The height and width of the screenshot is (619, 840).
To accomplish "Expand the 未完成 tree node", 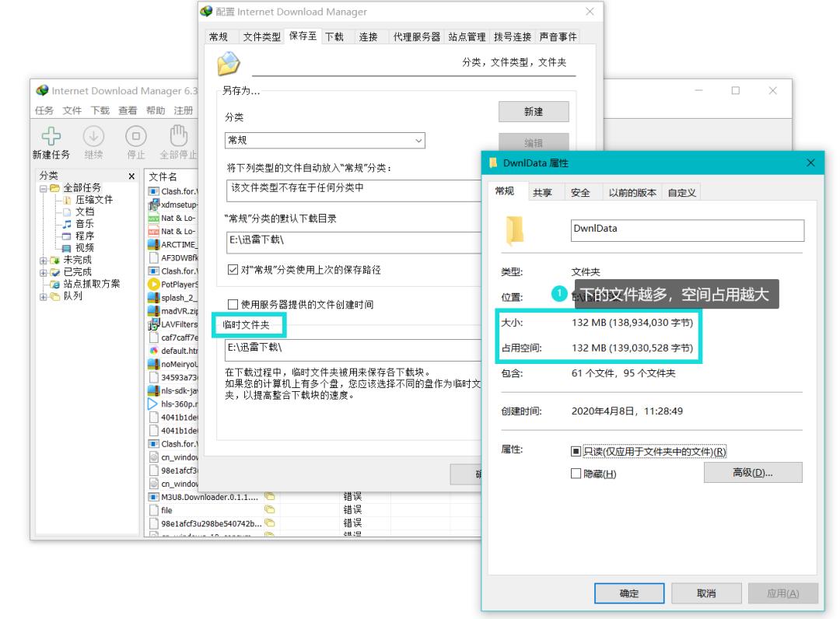I will click(44, 261).
